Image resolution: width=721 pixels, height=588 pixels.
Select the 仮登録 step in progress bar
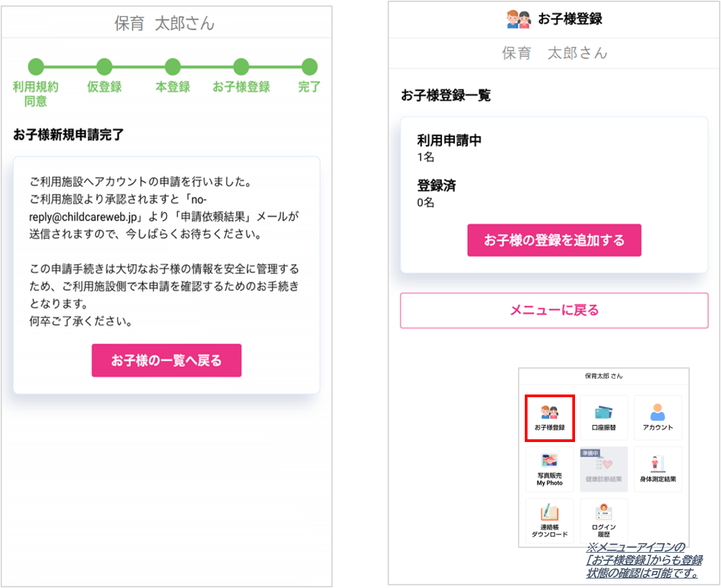coord(104,67)
